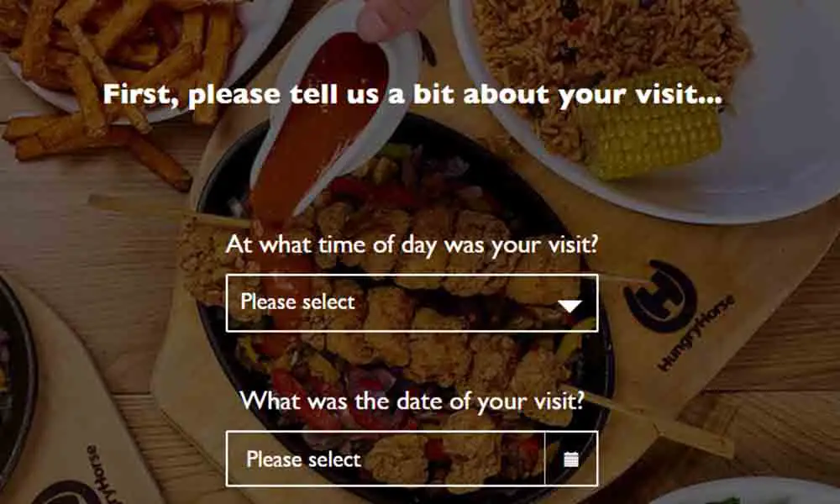Click the 'Please select' placeholder in date field

pos(303,459)
